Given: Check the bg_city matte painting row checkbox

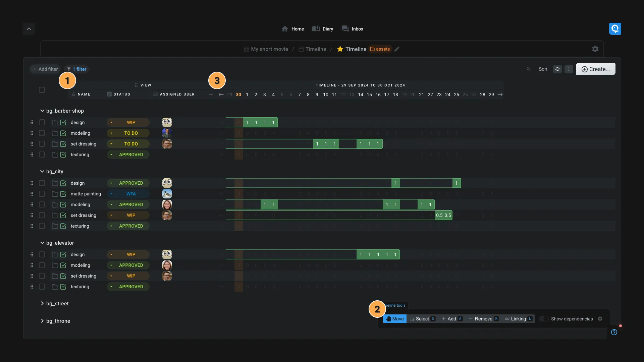Looking at the screenshot, I should 42,194.
